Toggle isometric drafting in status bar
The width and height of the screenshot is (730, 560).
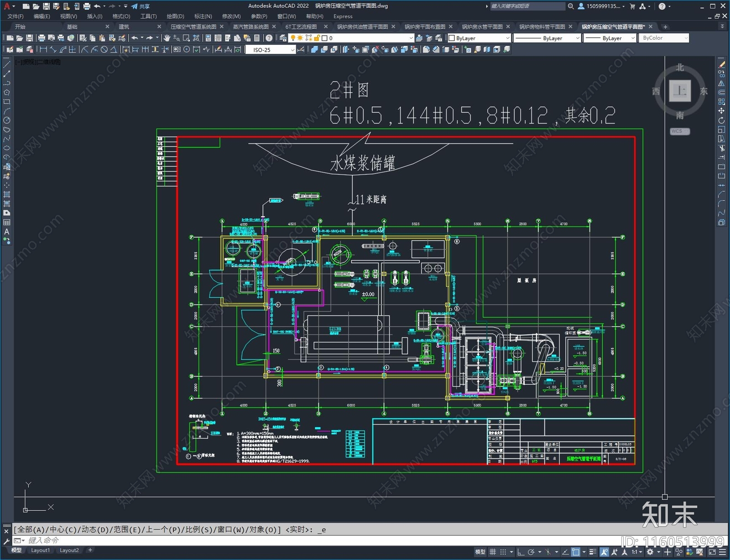548,552
